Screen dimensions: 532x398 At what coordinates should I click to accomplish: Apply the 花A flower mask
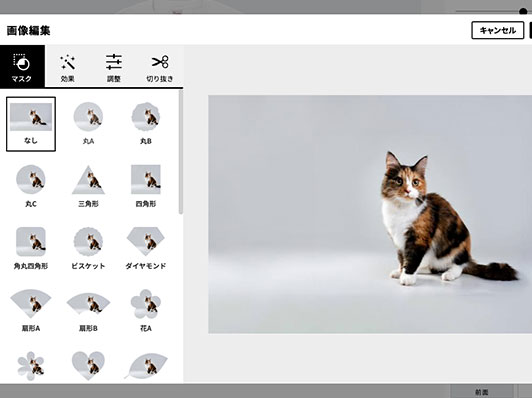[x=146, y=310]
